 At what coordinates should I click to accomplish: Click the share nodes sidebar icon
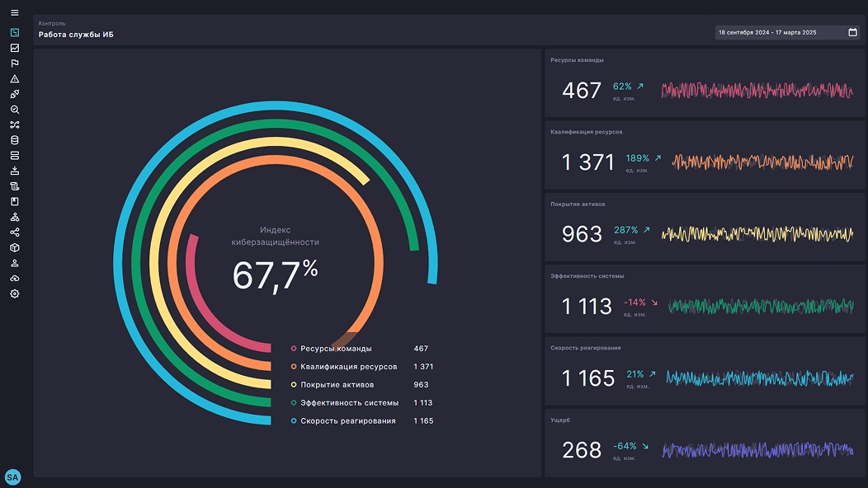[14, 232]
